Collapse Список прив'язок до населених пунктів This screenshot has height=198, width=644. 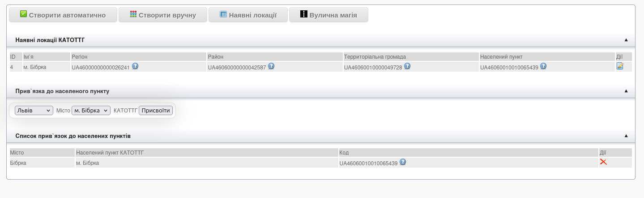pyautogui.click(x=626, y=136)
